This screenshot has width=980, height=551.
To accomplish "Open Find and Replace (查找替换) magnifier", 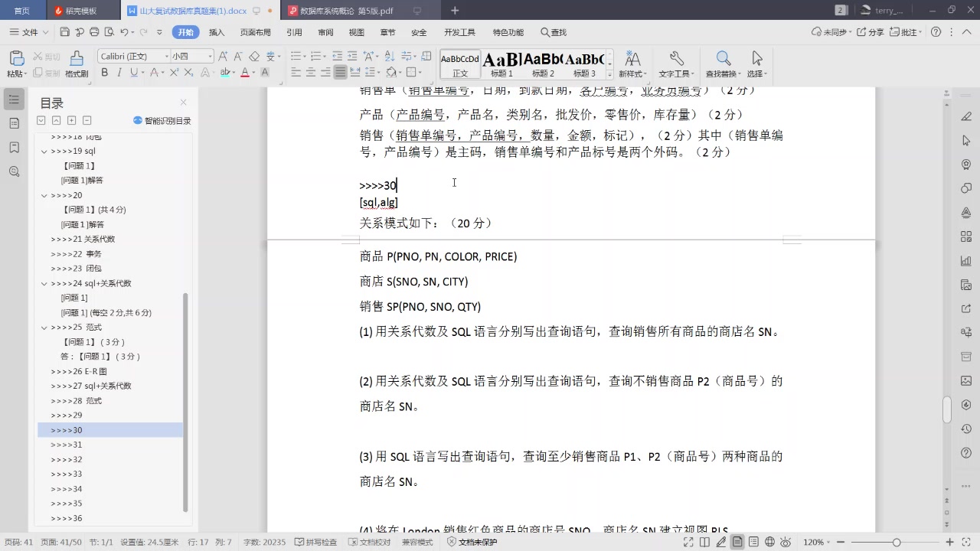I will [x=723, y=64].
